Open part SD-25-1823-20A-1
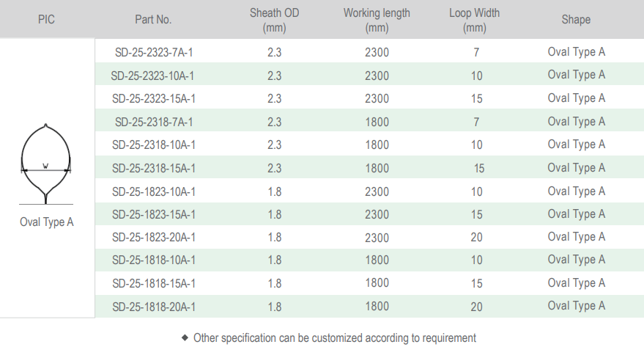Image resolution: width=644 pixels, height=358 pixels. [154, 237]
